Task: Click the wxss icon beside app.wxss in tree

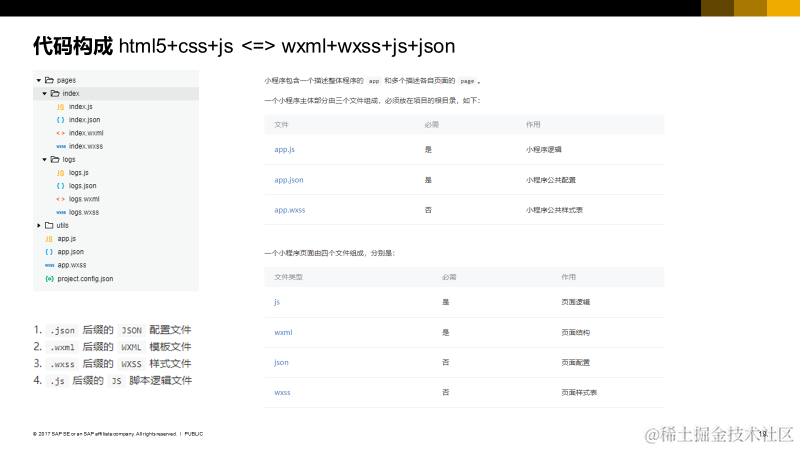Action: point(49,265)
